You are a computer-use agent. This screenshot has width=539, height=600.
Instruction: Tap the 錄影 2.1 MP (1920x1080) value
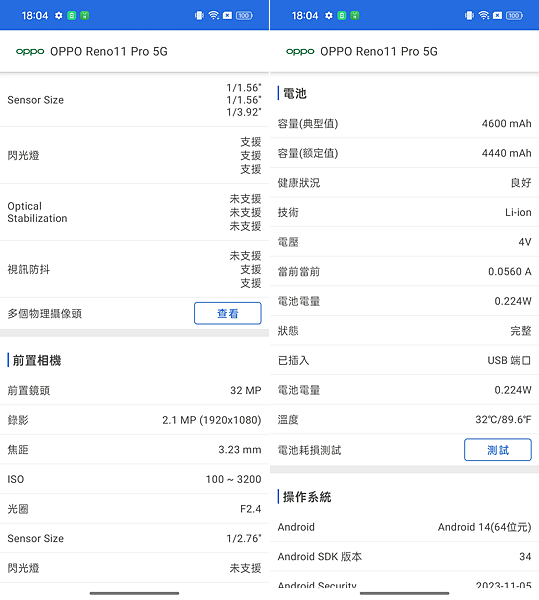[x=212, y=420]
